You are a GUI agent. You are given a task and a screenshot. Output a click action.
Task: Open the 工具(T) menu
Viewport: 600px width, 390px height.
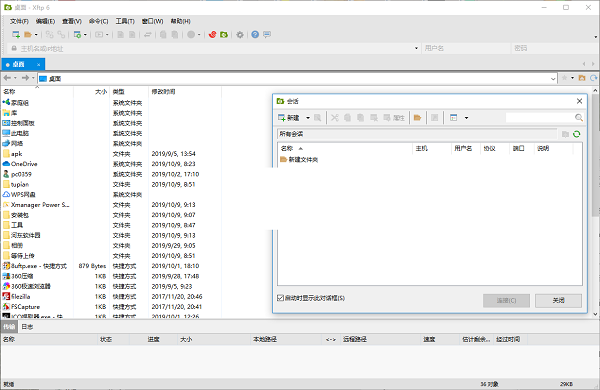click(125, 21)
